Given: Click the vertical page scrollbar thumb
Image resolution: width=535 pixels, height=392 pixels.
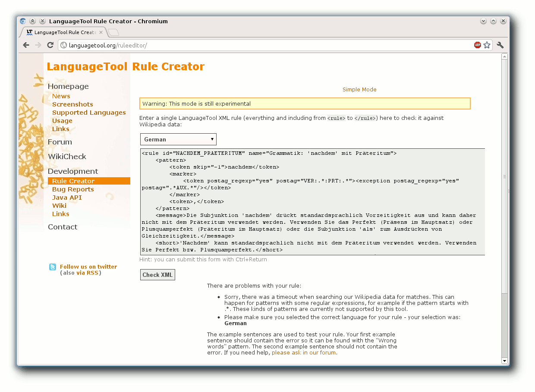Looking at the screenshot, I should tap(504, 176).
